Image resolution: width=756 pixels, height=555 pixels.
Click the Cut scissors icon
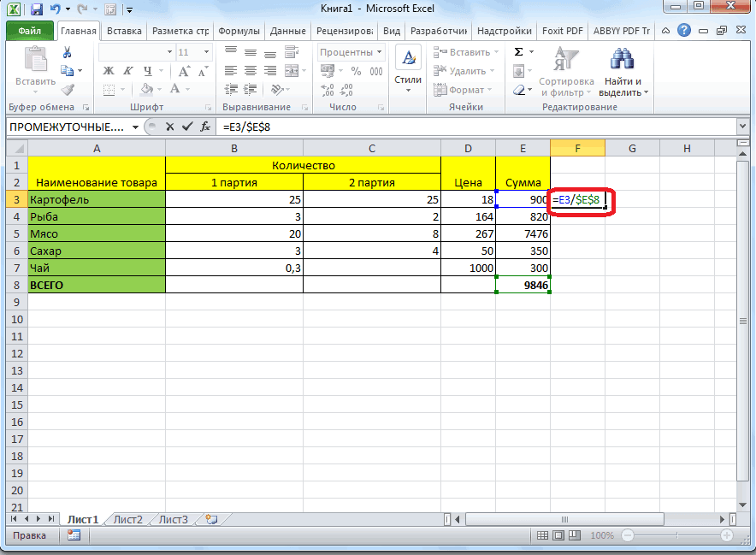[x=67, y=53]
